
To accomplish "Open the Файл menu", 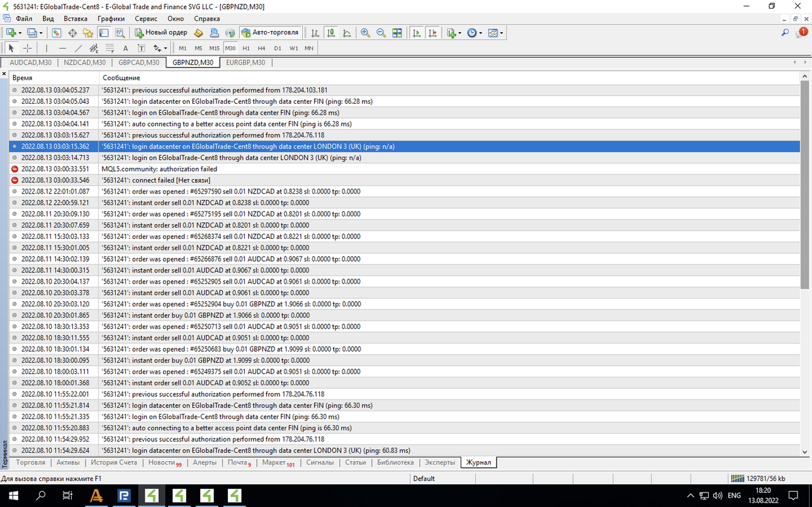I will click(x=24, y=19).
